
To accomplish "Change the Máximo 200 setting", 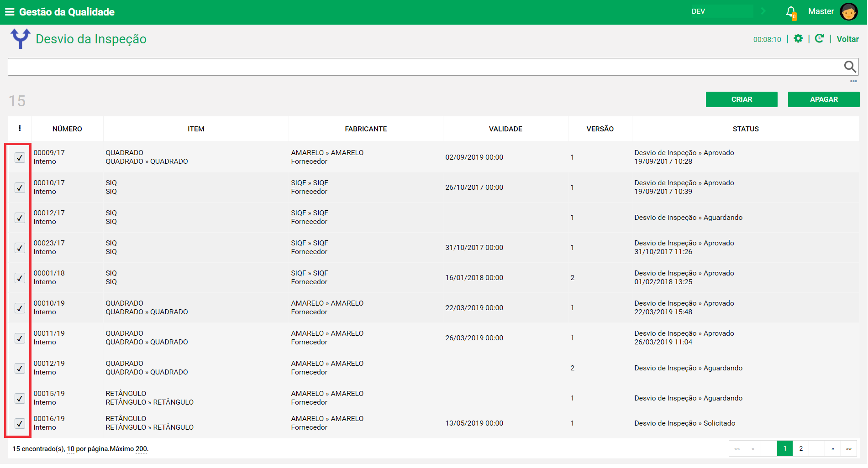I will [x=142, y=449].
